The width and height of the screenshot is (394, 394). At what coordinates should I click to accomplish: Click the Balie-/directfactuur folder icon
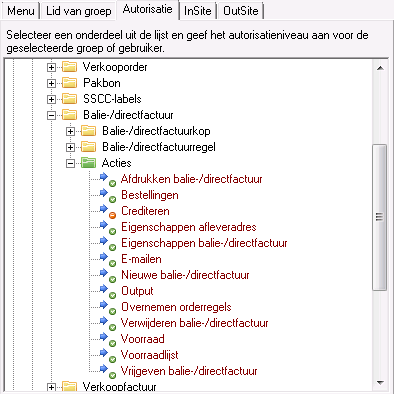pos(70,115)
